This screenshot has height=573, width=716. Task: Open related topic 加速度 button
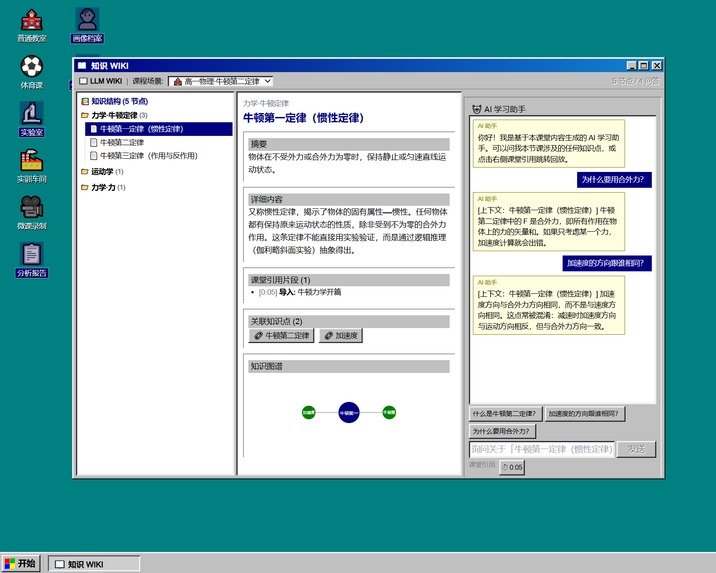coord(341,336)
